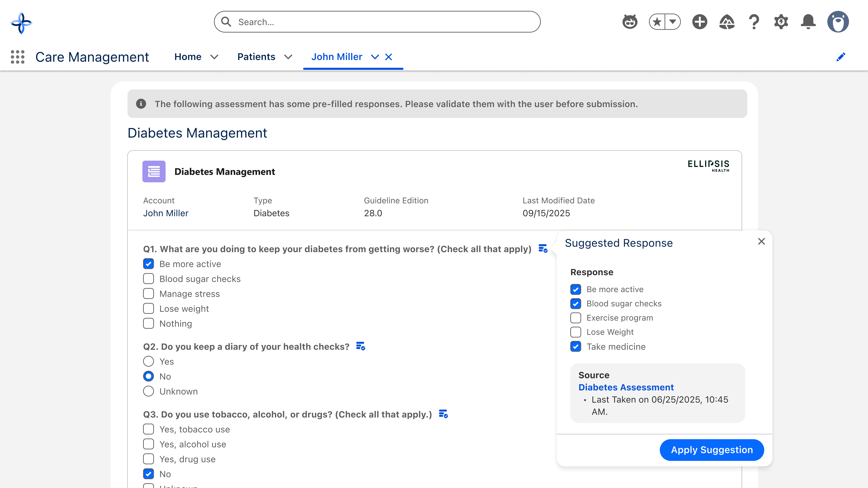868x488 pixels.
Task: Click the global create plus icon
Action: click(699, 22)
